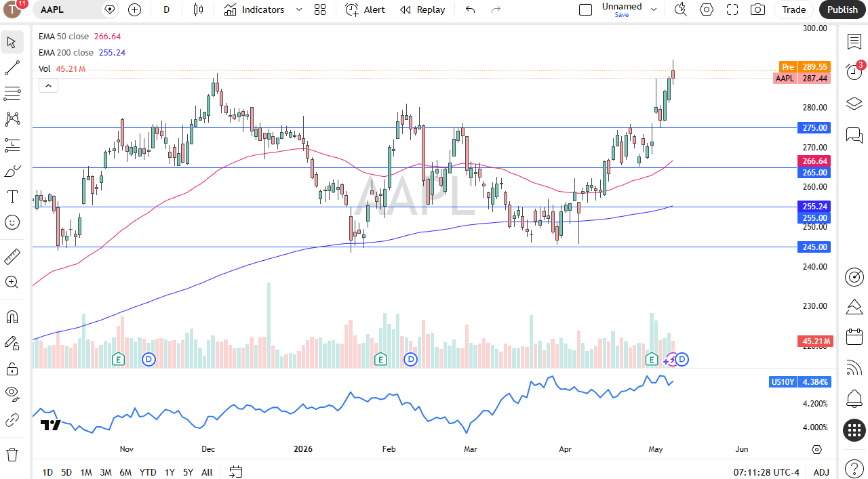Show the All time range
The height and width of the screenshot is (479, 868).
coord(207,472)
